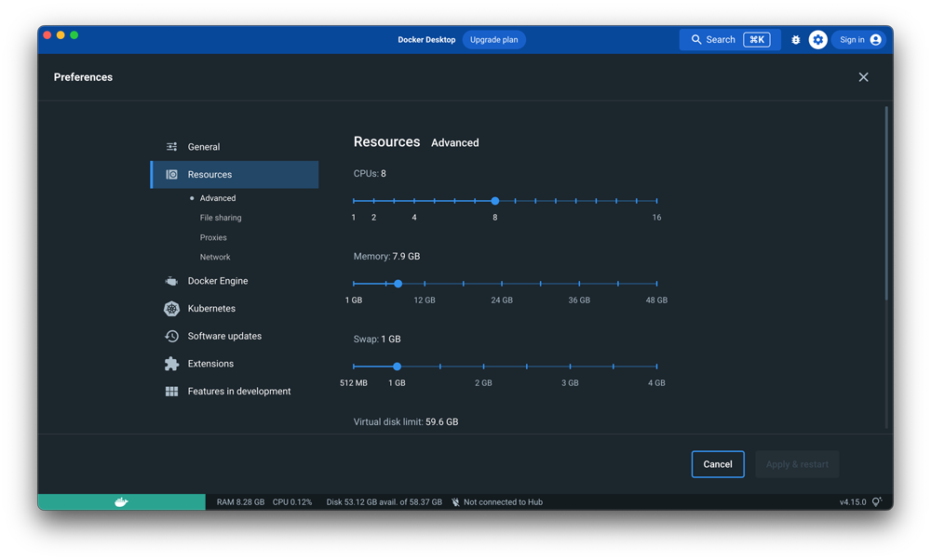931x560 pixels.
Task: Click the Not connected to Hub icon
Action: pyautogui.click(x=455, y=502)
